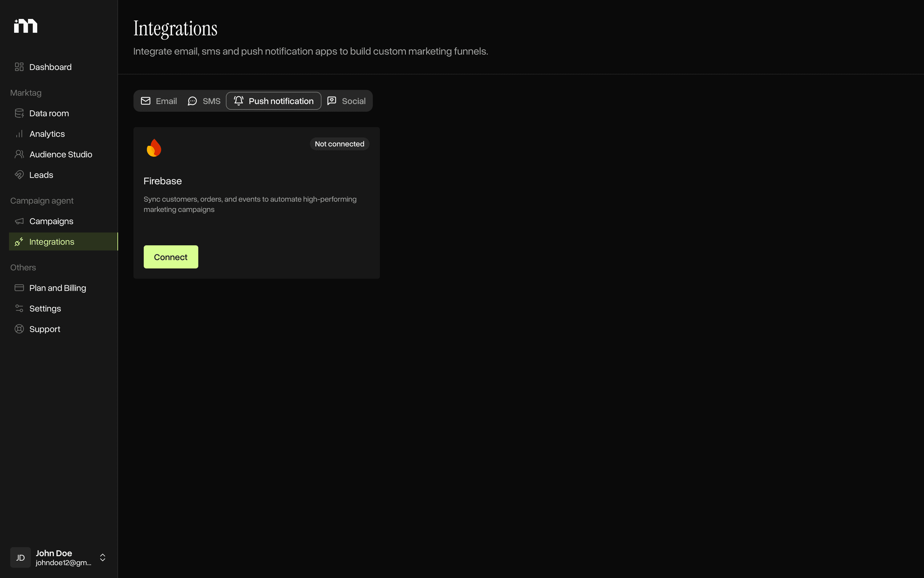Click the Firebase flame logo

coord(154,148)
